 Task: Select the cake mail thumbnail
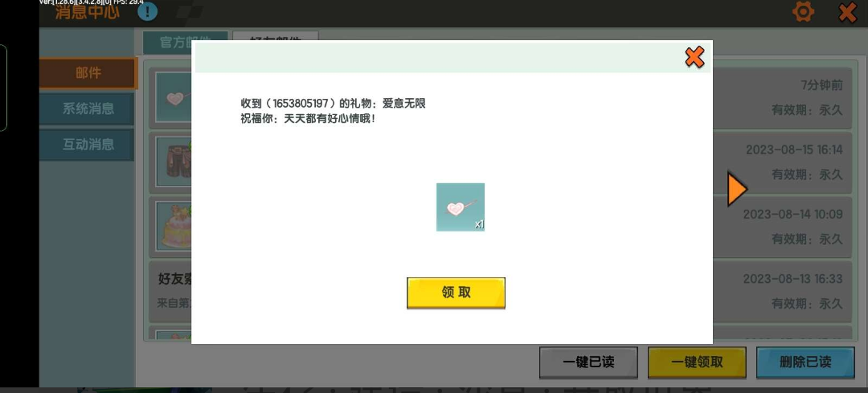click(174, 227)
